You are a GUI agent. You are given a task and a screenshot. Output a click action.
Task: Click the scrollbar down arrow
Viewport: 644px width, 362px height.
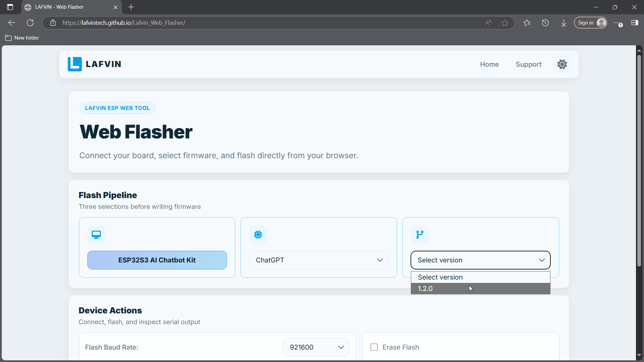click(639, 355)
